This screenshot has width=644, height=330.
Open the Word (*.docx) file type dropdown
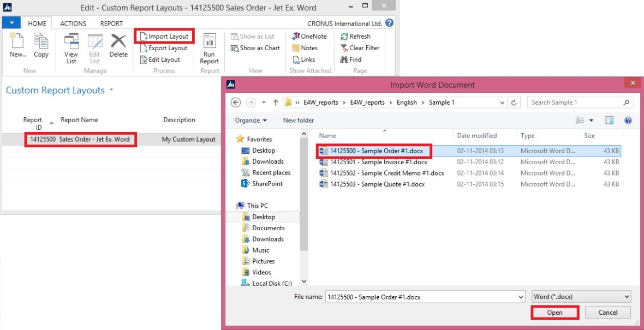tap(581, 297)
